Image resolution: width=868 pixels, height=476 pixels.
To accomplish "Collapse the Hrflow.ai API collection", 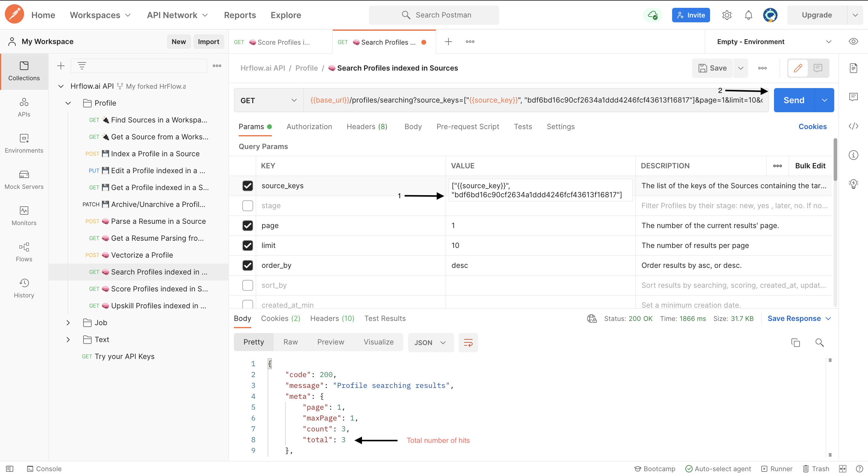I will click(61, 86).
